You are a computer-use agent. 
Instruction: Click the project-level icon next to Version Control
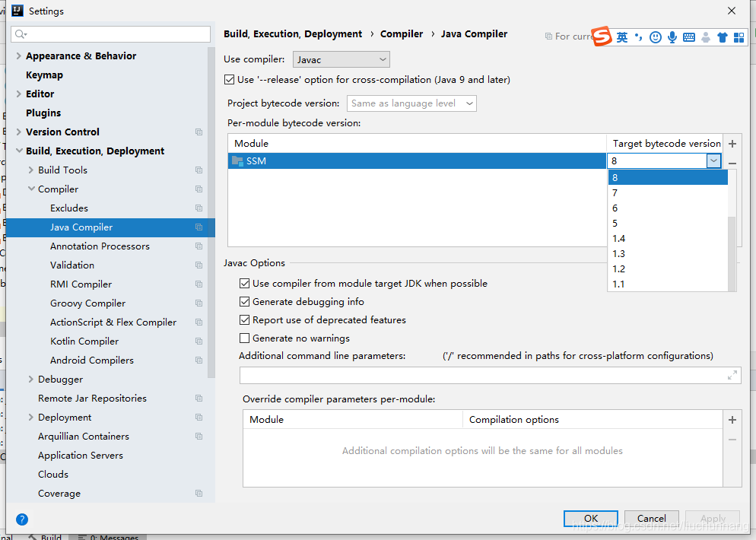click(199, 132)
